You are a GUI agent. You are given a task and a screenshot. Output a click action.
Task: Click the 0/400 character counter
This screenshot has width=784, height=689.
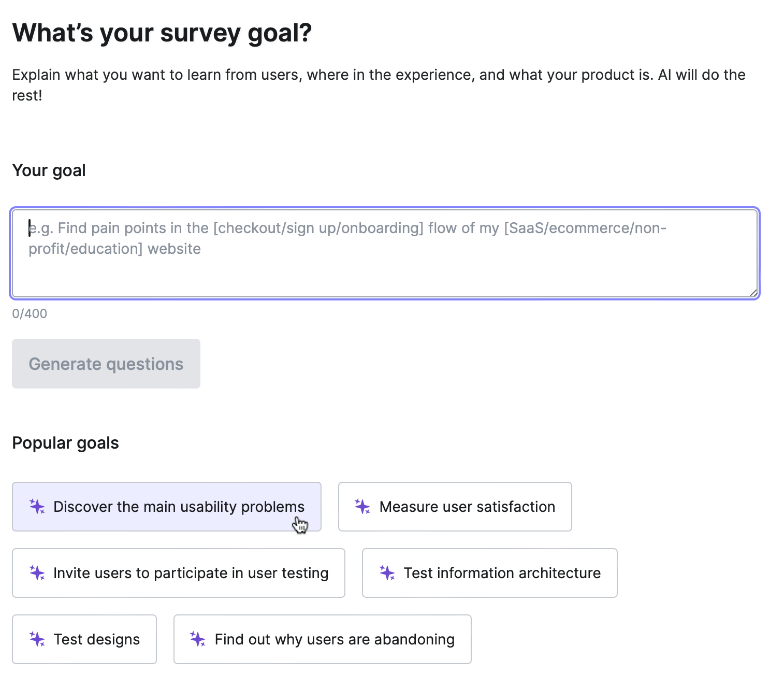tap(30, 313)
